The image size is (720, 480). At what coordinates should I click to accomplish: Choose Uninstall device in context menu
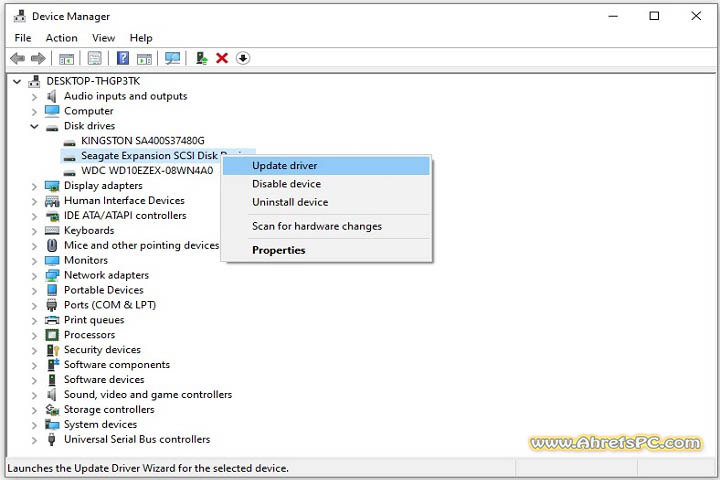(326, 202)
